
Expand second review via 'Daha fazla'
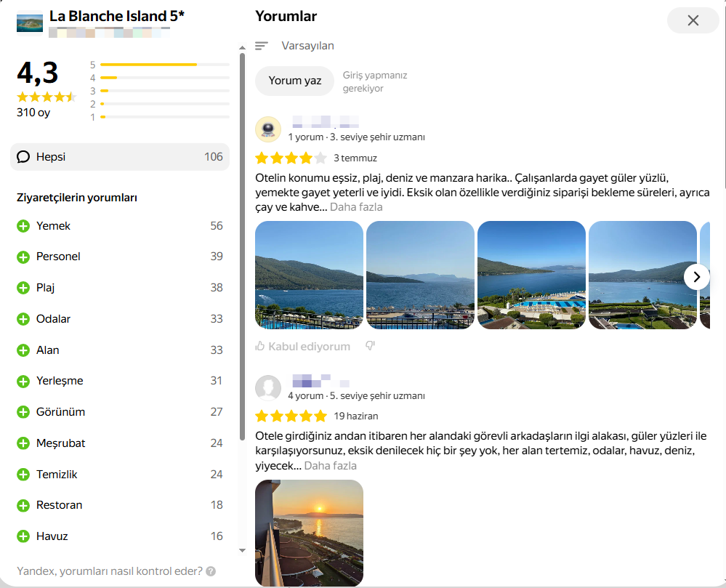pos(330,466)
